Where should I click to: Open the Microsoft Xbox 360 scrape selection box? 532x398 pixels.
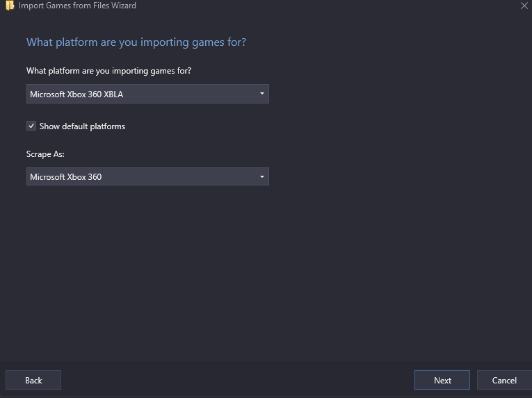[147, 176]
